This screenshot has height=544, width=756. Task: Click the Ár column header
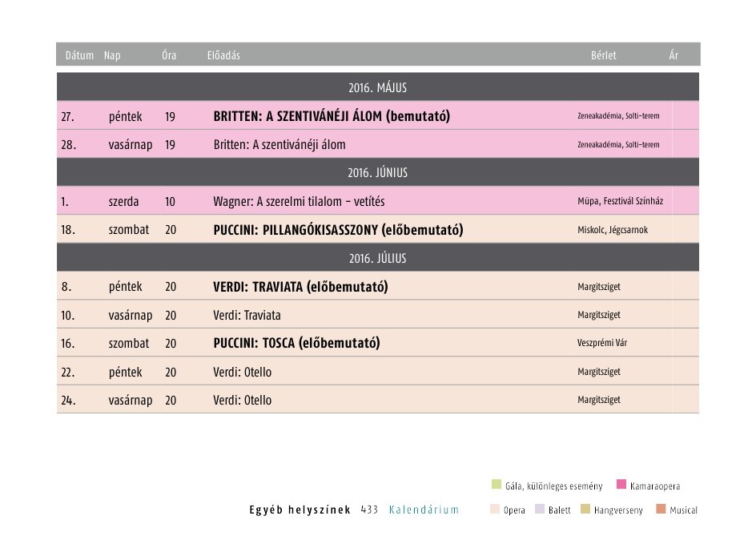point(674,55)
